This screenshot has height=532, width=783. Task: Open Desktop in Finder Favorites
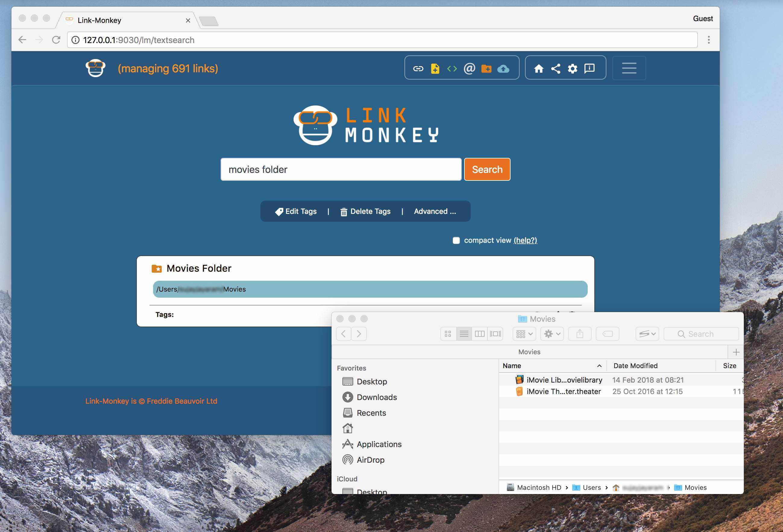tap(372, 381)
